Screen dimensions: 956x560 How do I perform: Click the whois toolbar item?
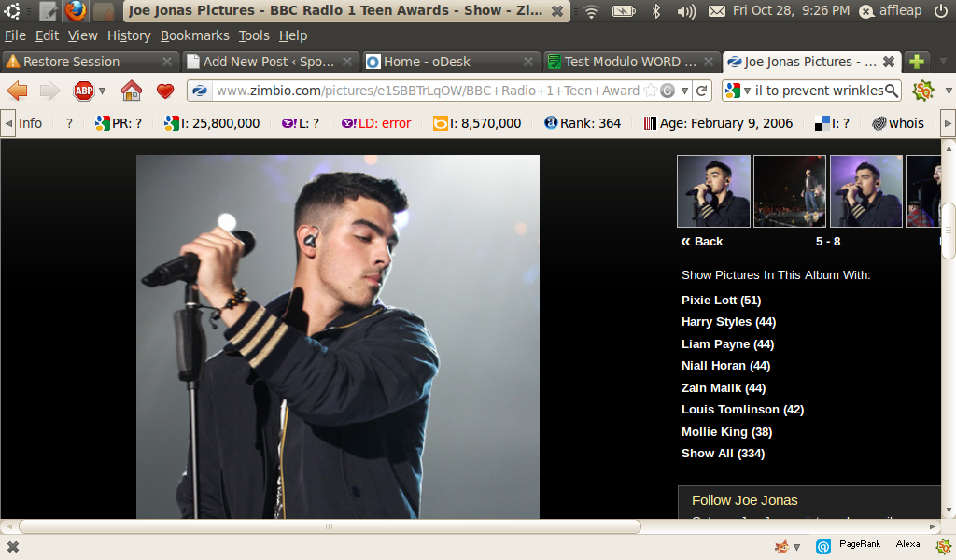(897, 123)
